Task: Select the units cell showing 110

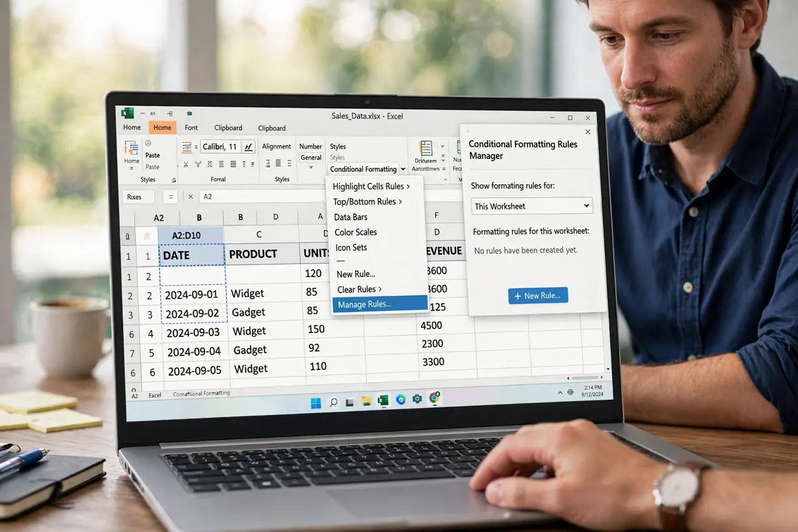Action: click(334, 366)
